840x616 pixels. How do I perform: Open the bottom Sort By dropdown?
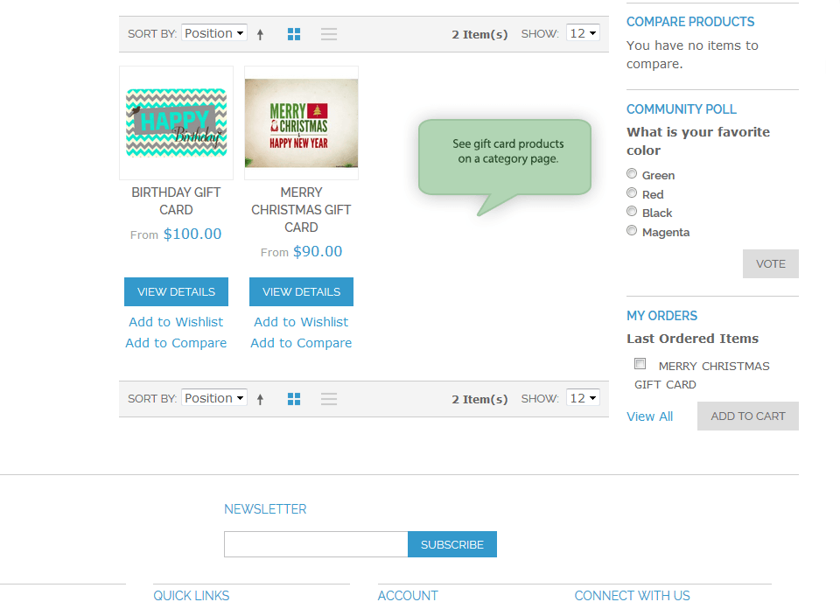pos(213,397)
